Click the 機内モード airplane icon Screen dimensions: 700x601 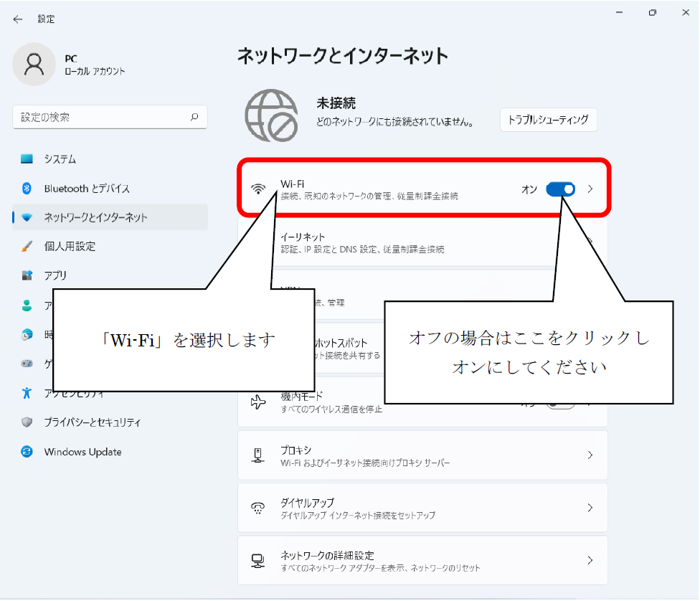click(x=258, y=402)
